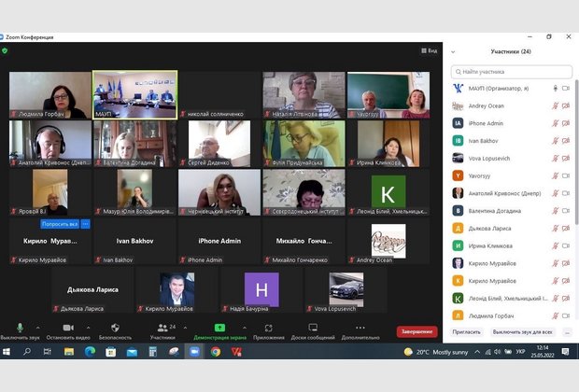Open the Apps icon in the toolbar
Viewport: 579px width, 392px height.
click(269, 327)
